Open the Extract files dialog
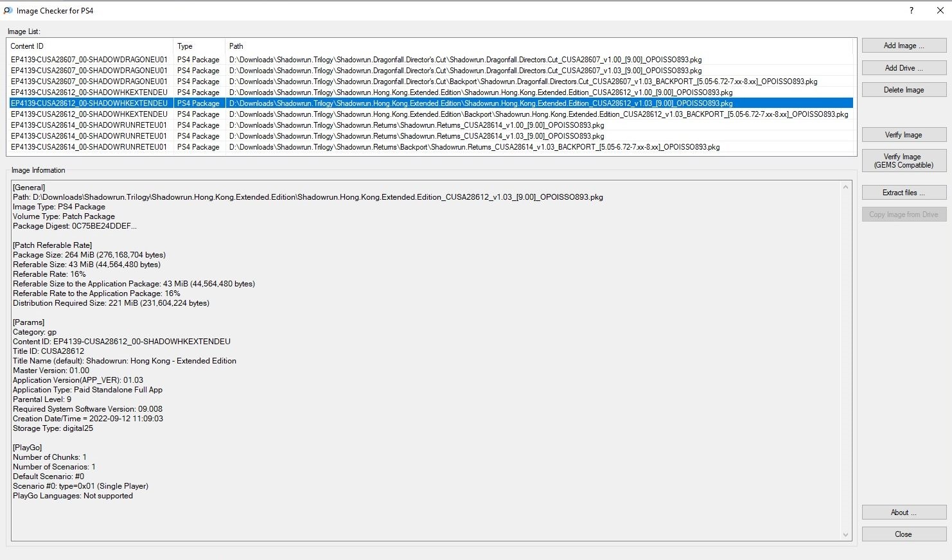The image size is (952, 560). tap(904, 193)
